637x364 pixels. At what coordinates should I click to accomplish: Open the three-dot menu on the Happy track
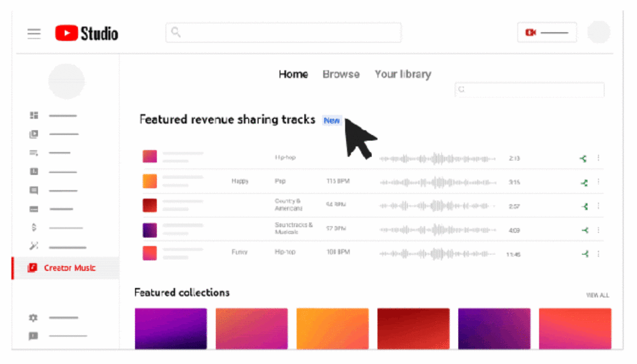598,181
